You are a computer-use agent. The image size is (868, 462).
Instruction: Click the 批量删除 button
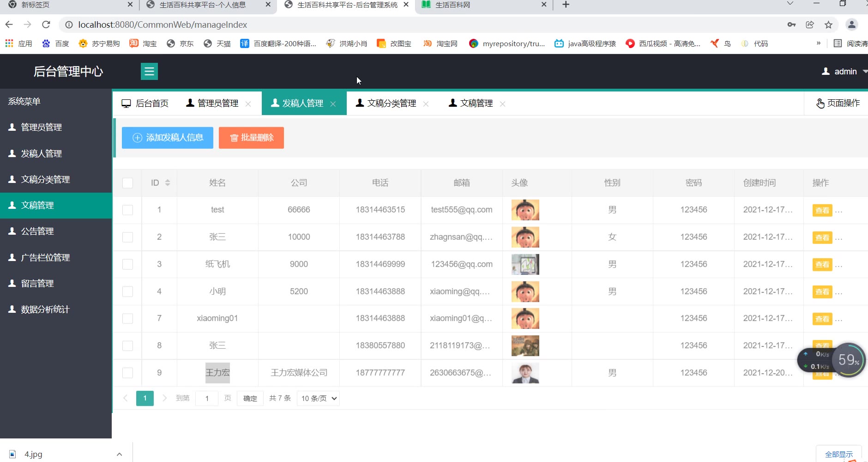[x=251, y=138]
